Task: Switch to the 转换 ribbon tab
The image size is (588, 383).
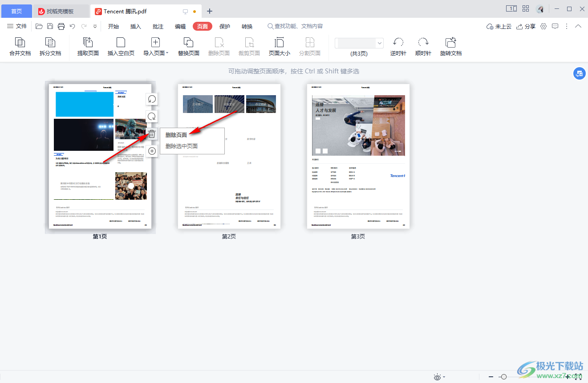Action: tap(247, 26)
